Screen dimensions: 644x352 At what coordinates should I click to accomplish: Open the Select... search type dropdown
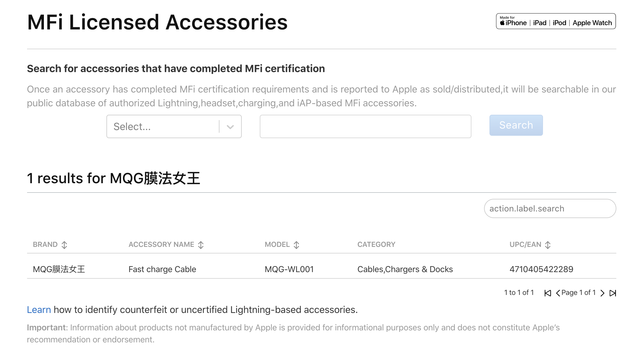tap(162, 126)
